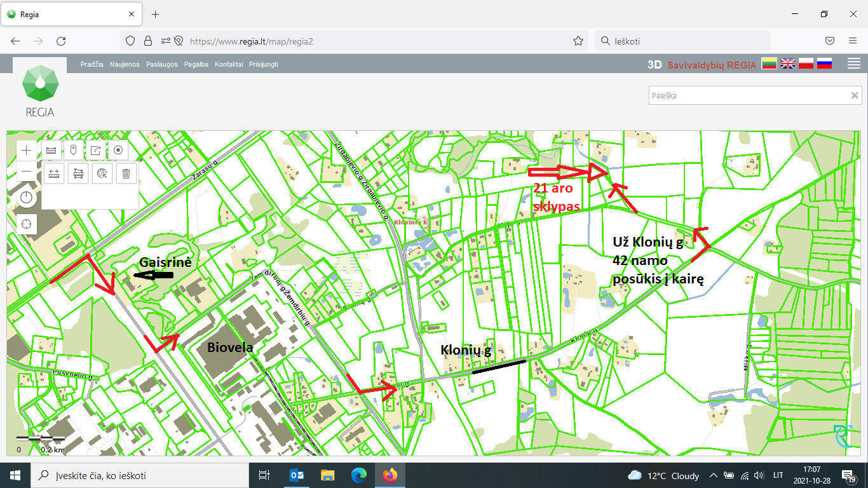Zoom in the map with plus button
This screenshot has height=488, width=868.
26,151
